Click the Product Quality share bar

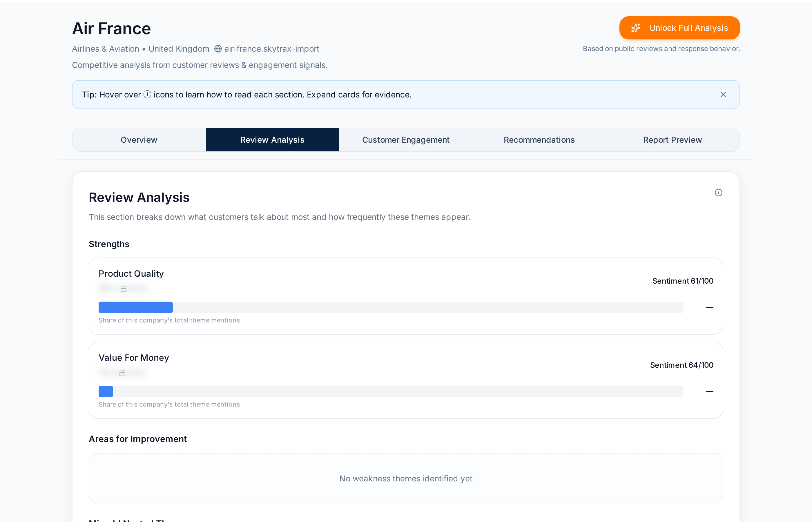[x=391, y=307]
